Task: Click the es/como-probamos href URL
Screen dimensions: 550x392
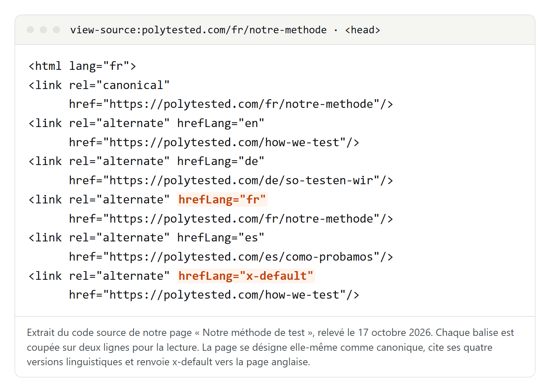Action: tap(231, 257)
